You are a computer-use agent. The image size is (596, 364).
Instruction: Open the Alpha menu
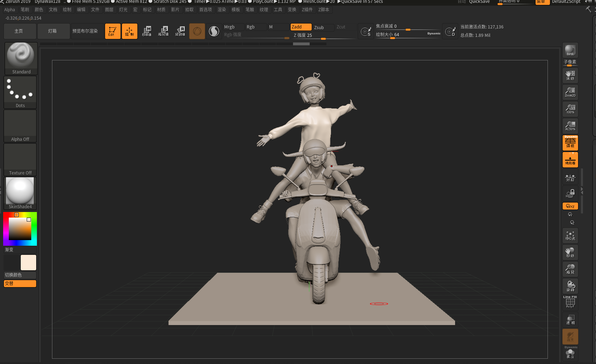coord(9,10)
